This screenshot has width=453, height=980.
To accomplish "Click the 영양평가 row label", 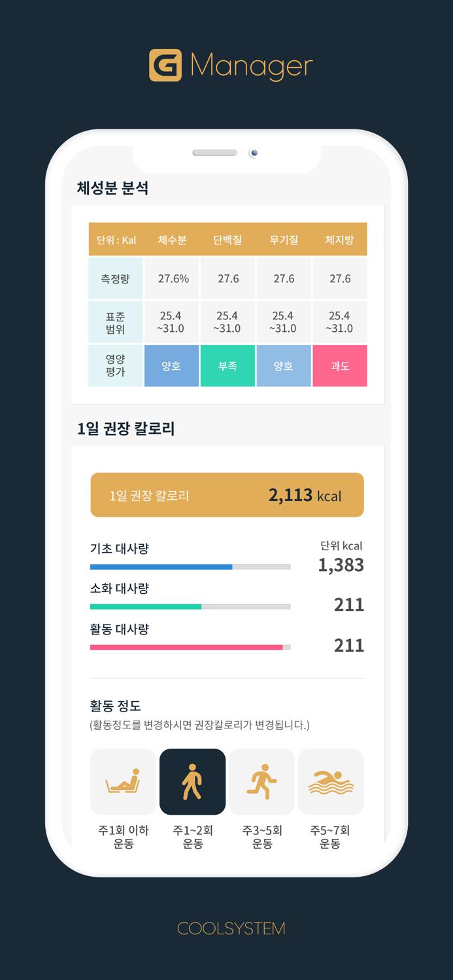I will (115, 366).
